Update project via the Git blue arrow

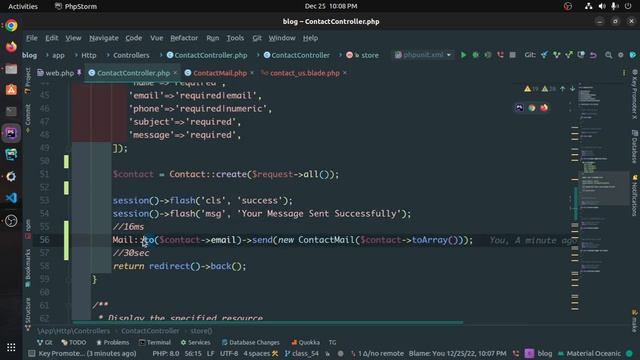(x=544, y=55)
